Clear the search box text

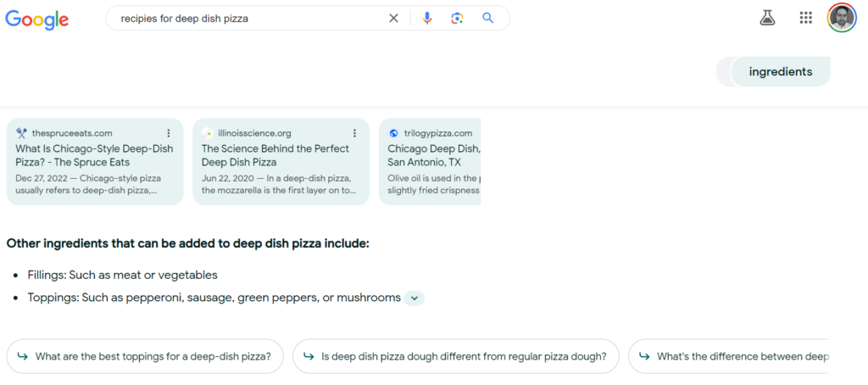click(393, 19)
